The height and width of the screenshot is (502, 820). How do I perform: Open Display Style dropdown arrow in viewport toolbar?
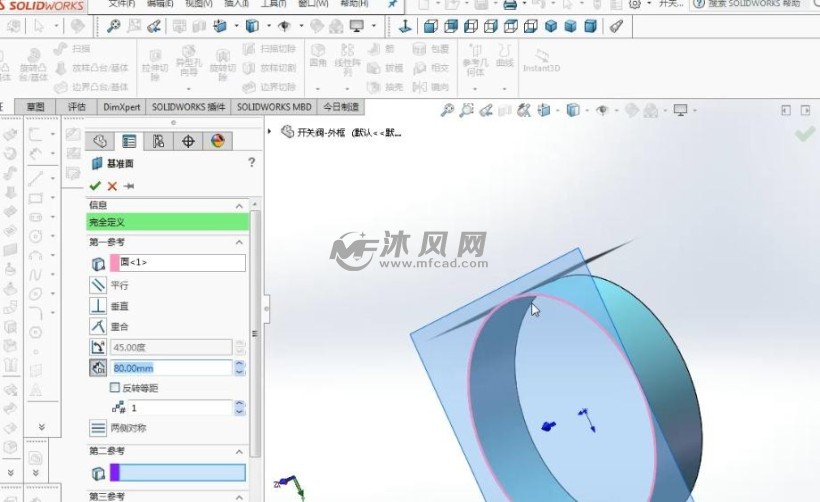point(587,110)
